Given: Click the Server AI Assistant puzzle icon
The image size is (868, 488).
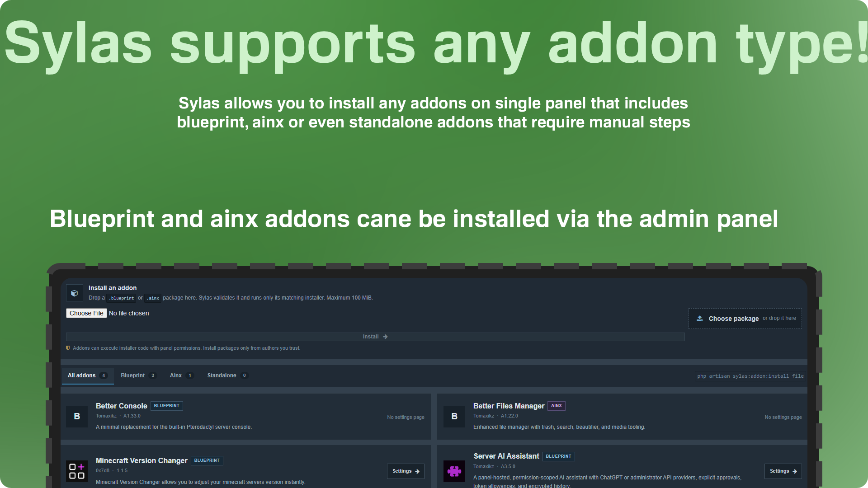Looking at the screenshot, I should pos(454,471).
